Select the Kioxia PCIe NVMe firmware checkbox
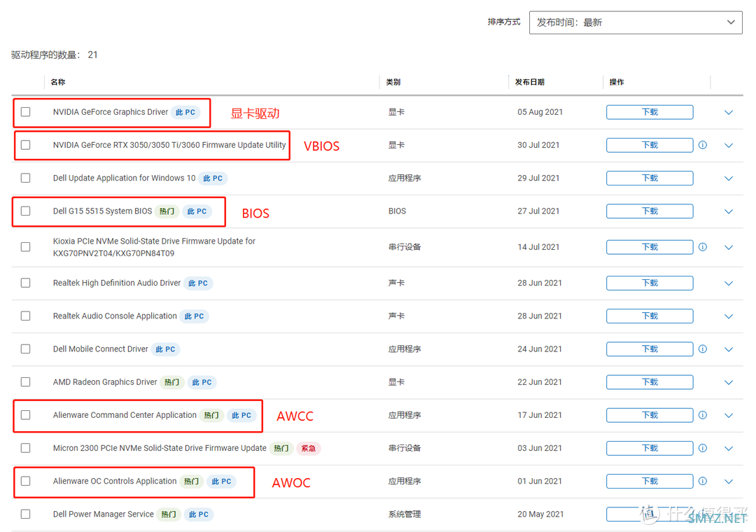756x532 pixels. (x=26, y=247)
